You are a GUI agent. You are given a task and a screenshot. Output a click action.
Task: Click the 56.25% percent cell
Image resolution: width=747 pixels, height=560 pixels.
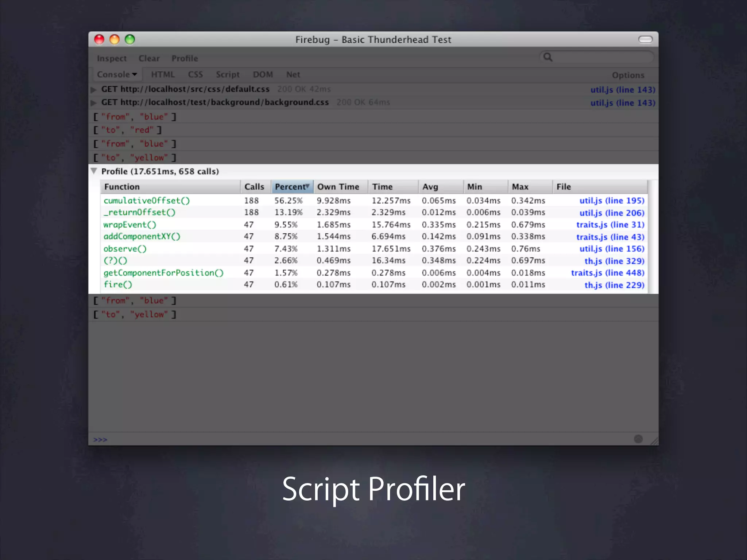289,201
